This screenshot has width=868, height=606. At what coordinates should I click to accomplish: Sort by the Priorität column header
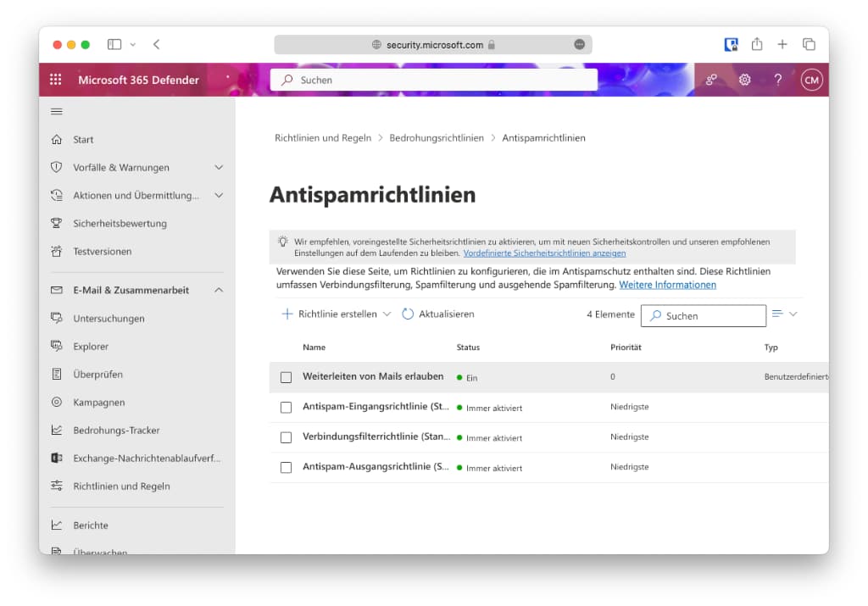626,347
